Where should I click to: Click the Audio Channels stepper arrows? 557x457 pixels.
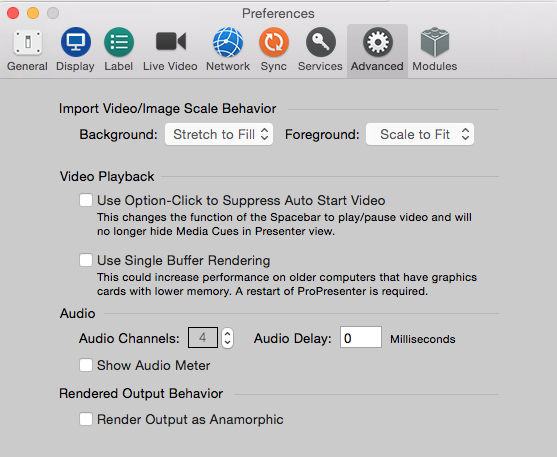[227, 338]
